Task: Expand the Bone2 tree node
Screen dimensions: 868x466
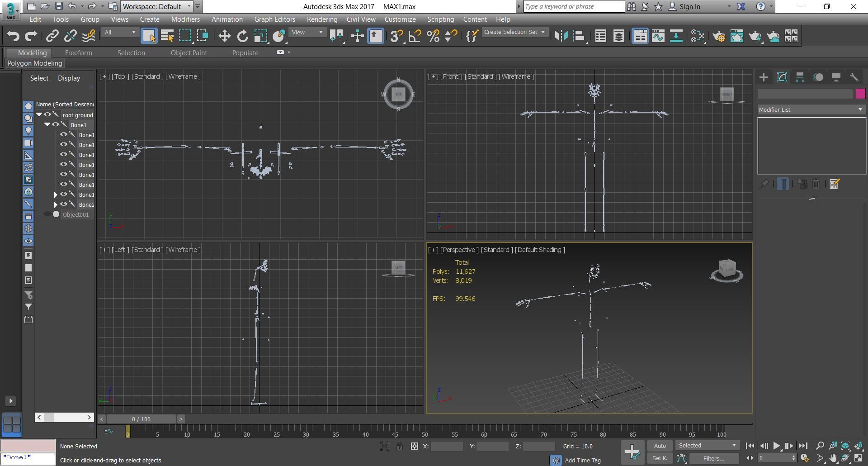Action: coord(56,204)
